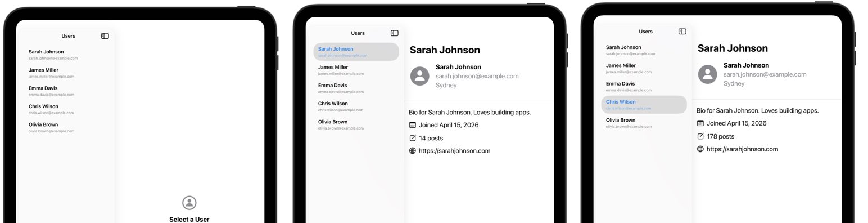
Task: Click globe icon beside website link, middle iPad
Action: tap(413, 151)
